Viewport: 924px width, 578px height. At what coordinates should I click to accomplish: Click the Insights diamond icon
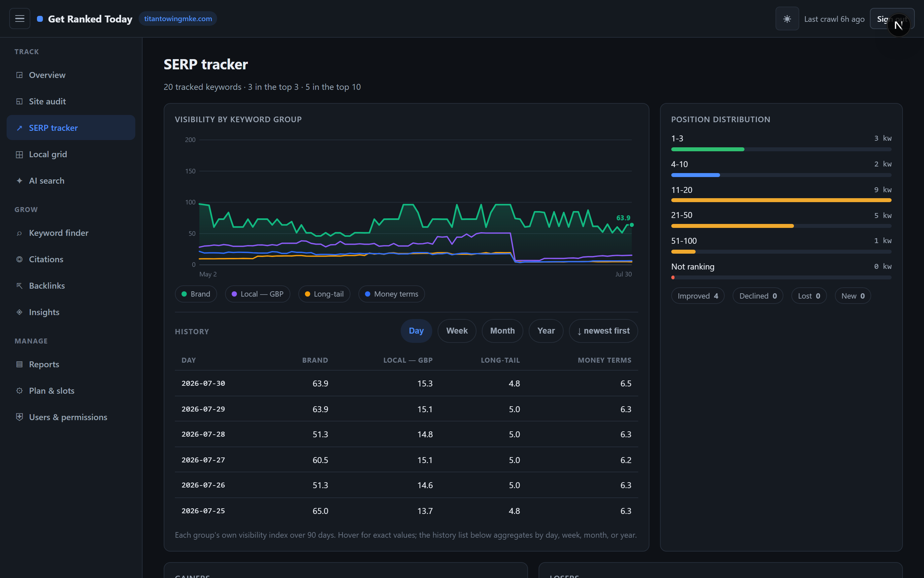(19, 312)
